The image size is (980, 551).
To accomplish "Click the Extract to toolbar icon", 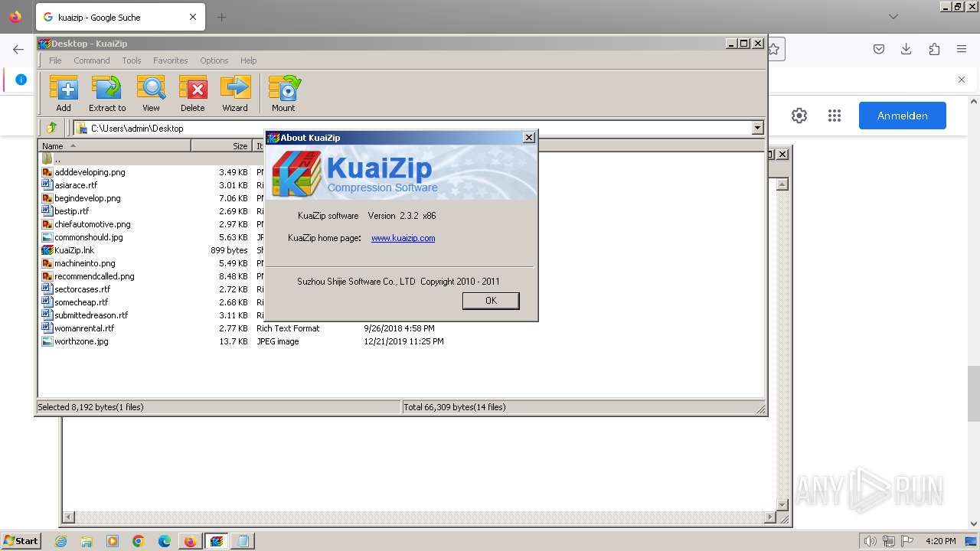I will (x=107, y=93).
